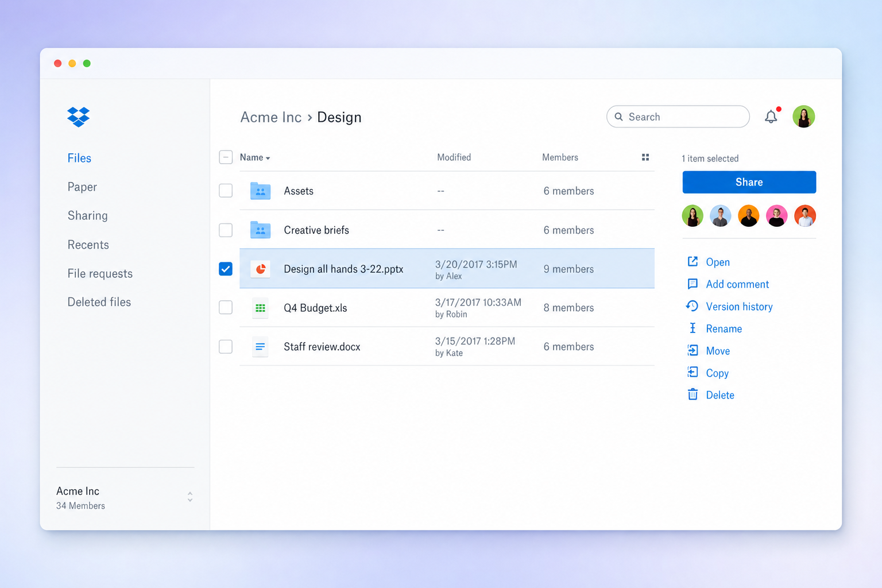The width and height of the screenshot is (882, 588).
Task: Uncheck the Design all hands 3-22.pptx checkbox
Action: coord(226,269)
